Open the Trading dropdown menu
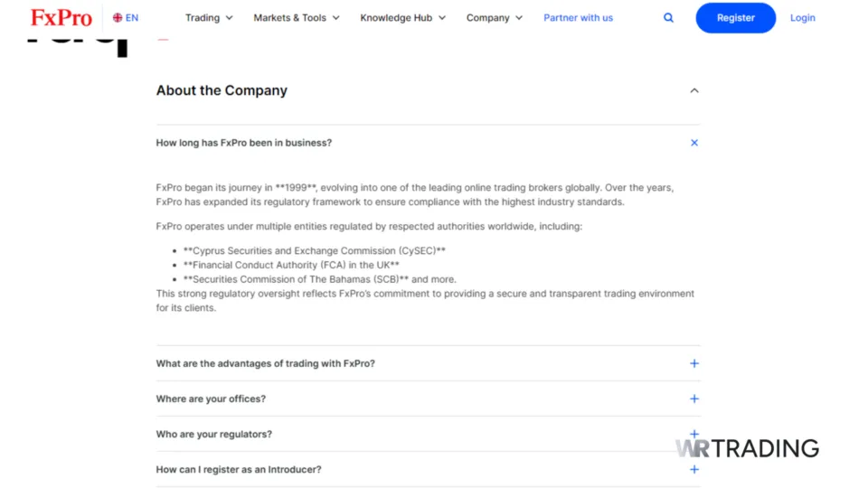Screen dimensions: 868x488 pyautogui.click(x=209, y=18)
